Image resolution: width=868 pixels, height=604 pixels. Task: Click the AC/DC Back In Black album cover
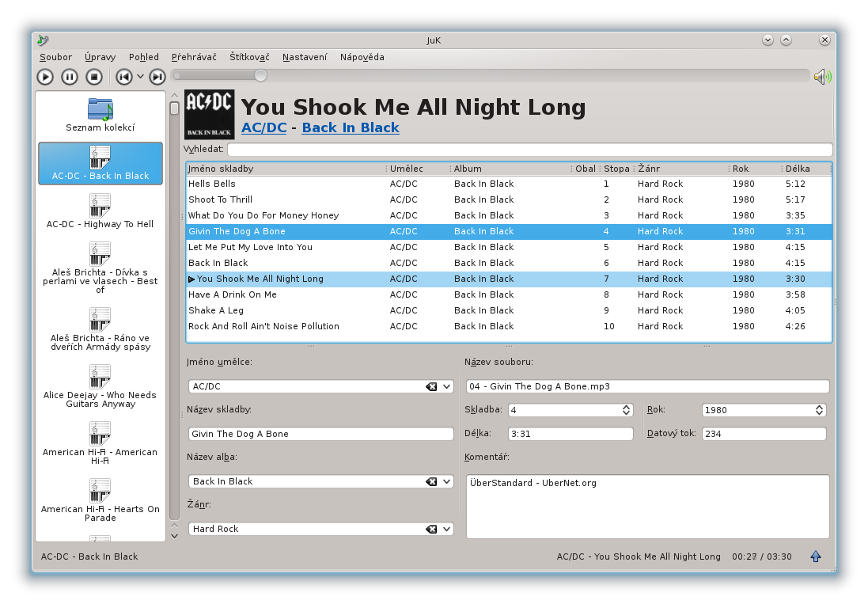click(x=209, y=114)
